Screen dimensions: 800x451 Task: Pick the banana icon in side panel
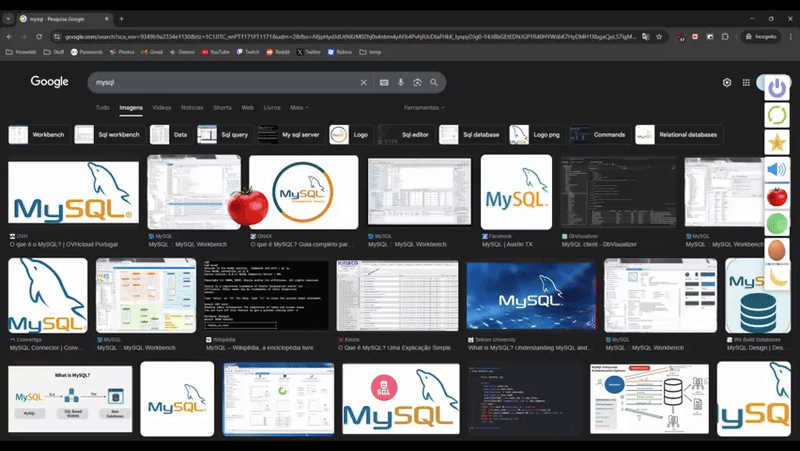[777, 276]
